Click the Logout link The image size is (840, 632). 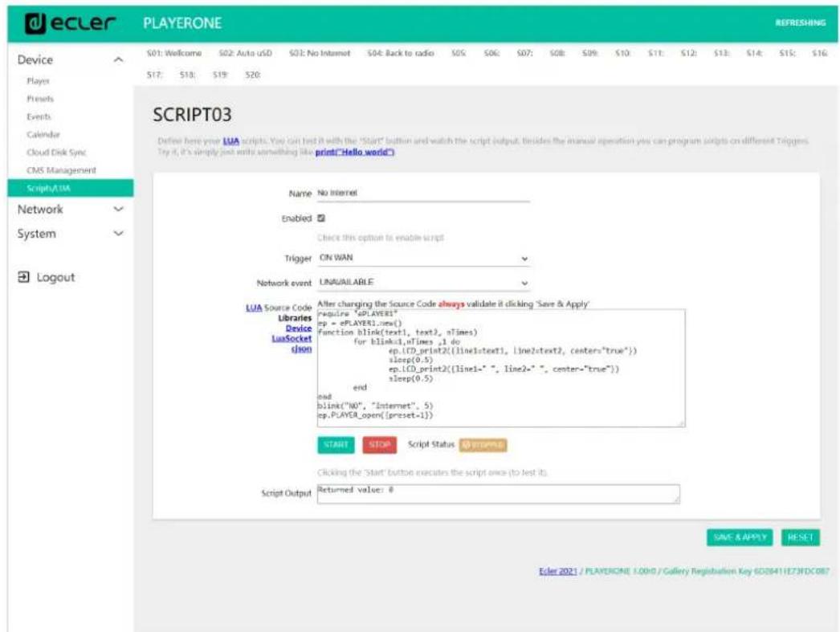pyautogui.click(x=55, y=277)
